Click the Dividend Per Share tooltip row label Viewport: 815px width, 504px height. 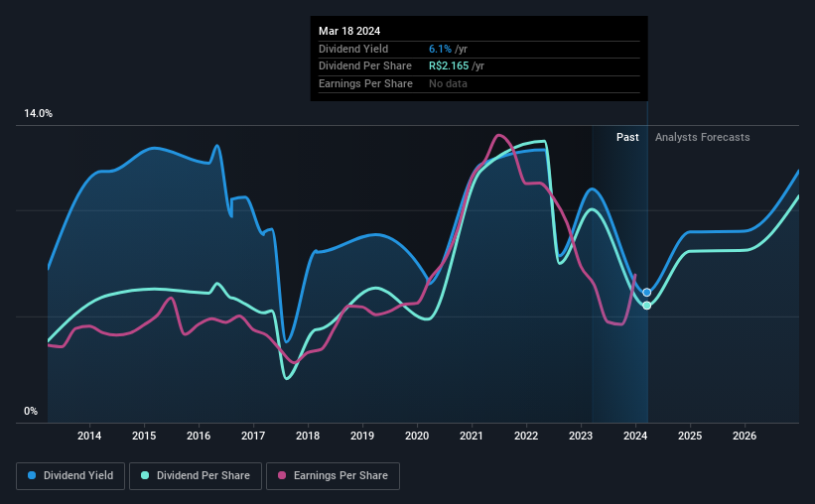tap(365, 66)
